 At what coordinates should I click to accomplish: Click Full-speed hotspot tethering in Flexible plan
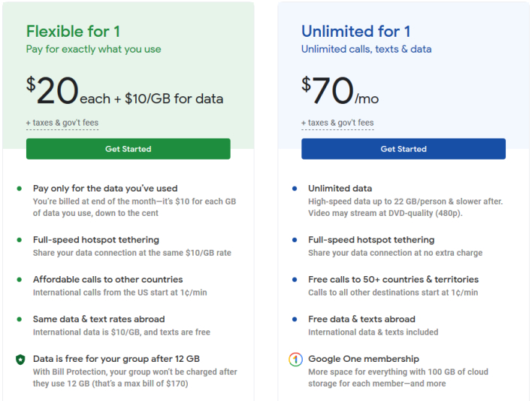(96, 240)
